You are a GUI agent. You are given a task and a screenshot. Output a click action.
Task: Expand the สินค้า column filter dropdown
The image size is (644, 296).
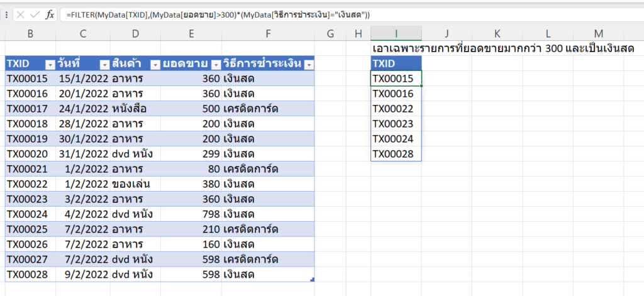[x=153, y=63]
